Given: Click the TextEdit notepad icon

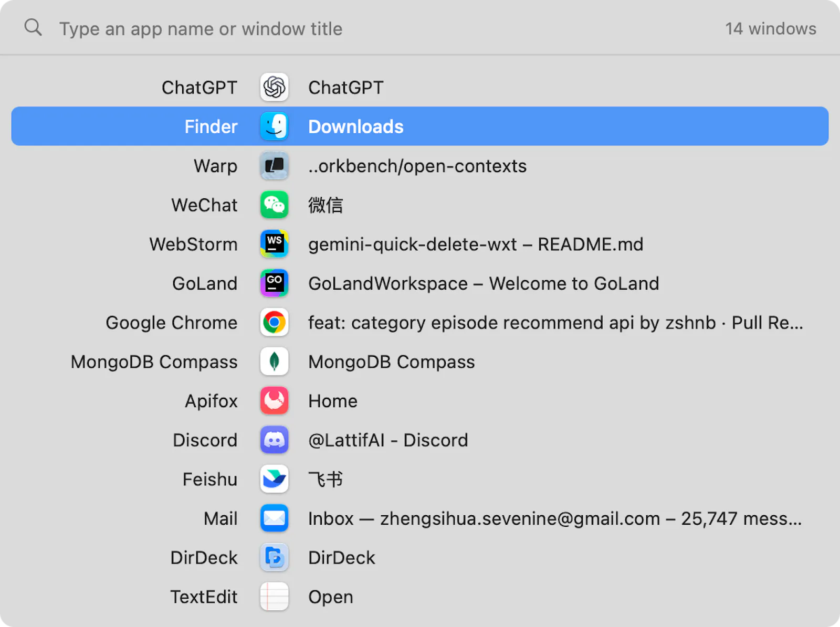Looking at the screenshot, I should (274, 597).
